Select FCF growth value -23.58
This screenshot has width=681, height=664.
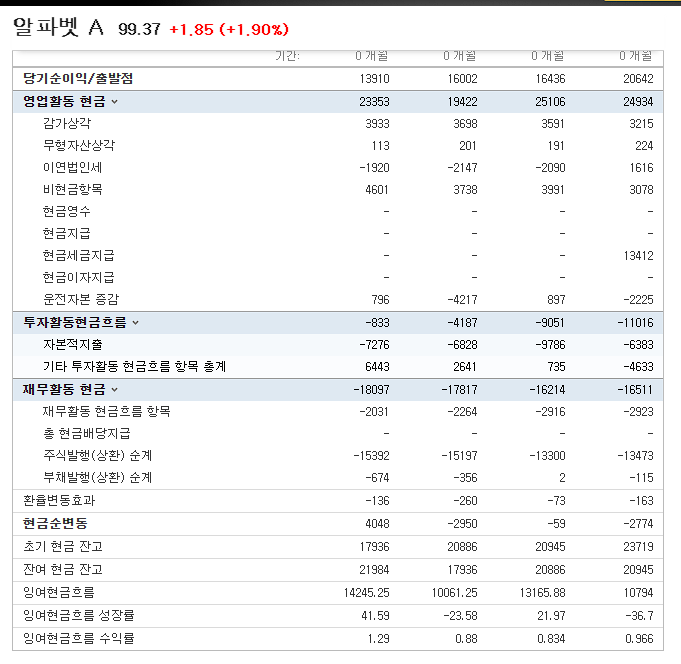coord(460,616)
